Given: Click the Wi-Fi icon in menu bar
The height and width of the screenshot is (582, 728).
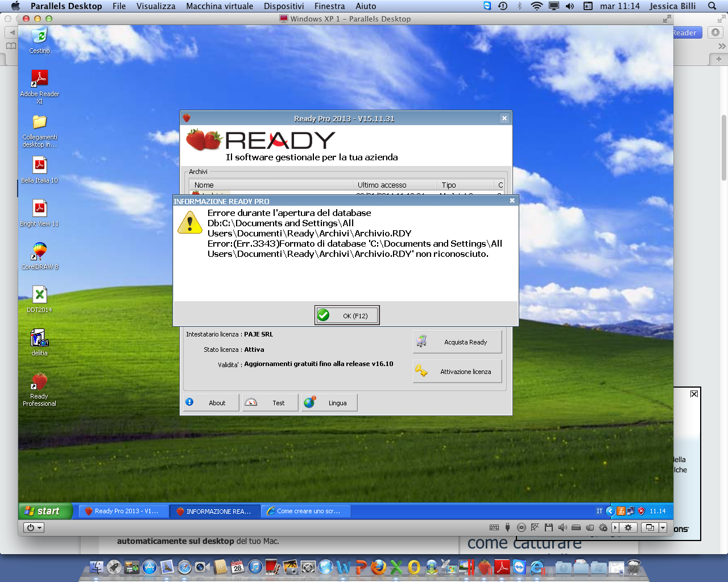Looking at the screenshot, I should pyautogui.click(x=536, y=6).
